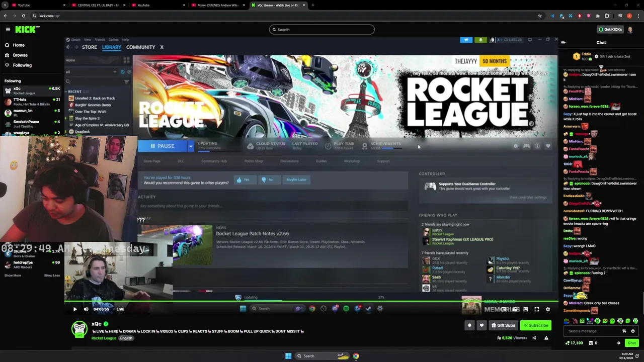Click the 17,190 KICKs balance
The image size is (644, 362).
click(x=574, y=343)
